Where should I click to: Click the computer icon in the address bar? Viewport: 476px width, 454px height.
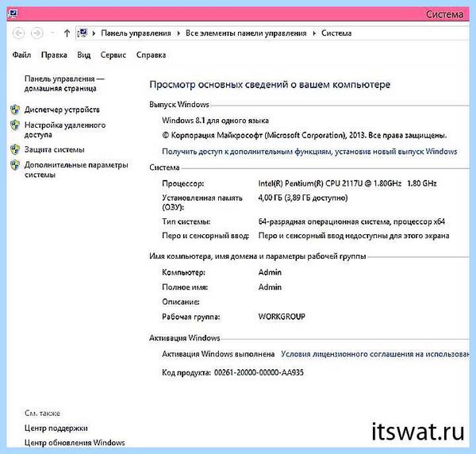pos(83,33)
